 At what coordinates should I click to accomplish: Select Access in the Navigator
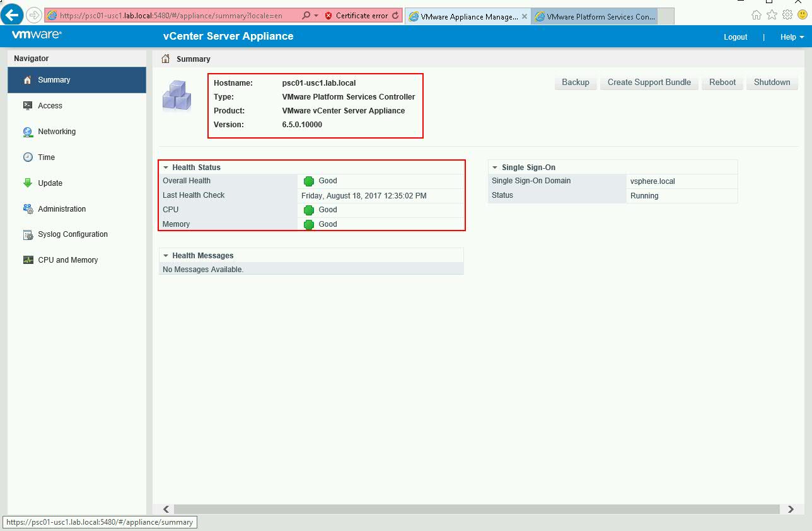[77, 106]
